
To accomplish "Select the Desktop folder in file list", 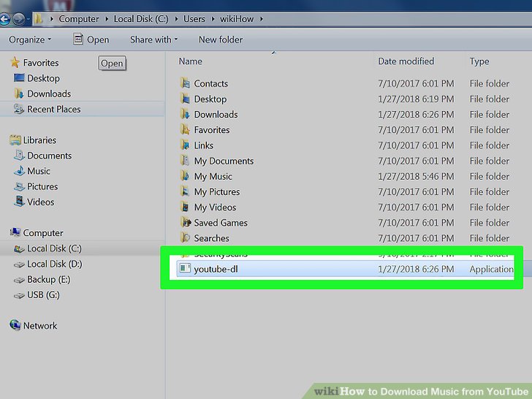I will click(x=210, y=99).
